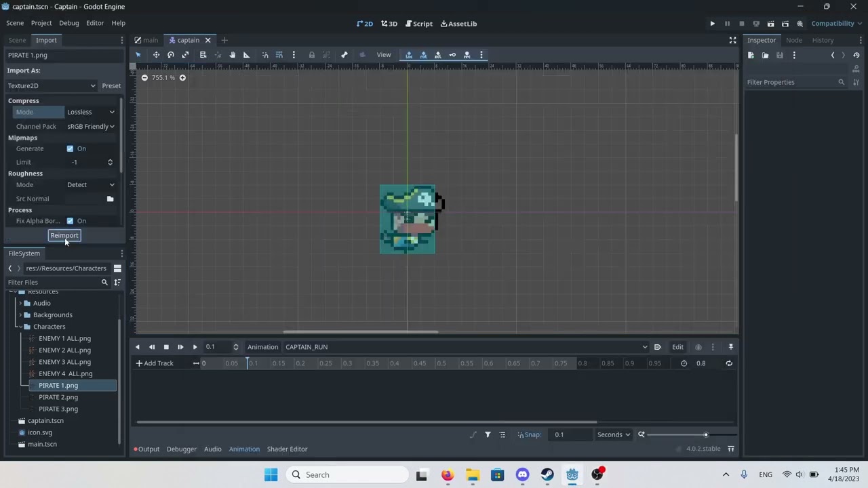
Task: Select the Move tool in the canvas toolbar
Action: tap(156, 54)
